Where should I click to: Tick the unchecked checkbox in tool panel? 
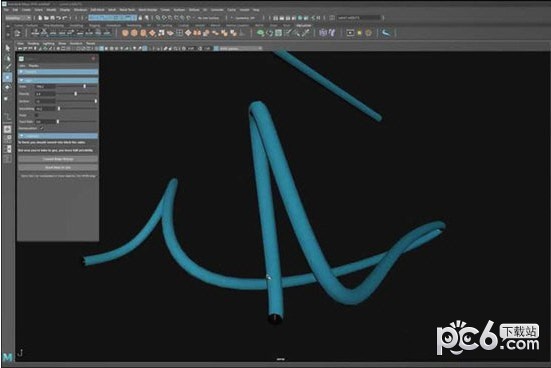click(x=36, y=115)
